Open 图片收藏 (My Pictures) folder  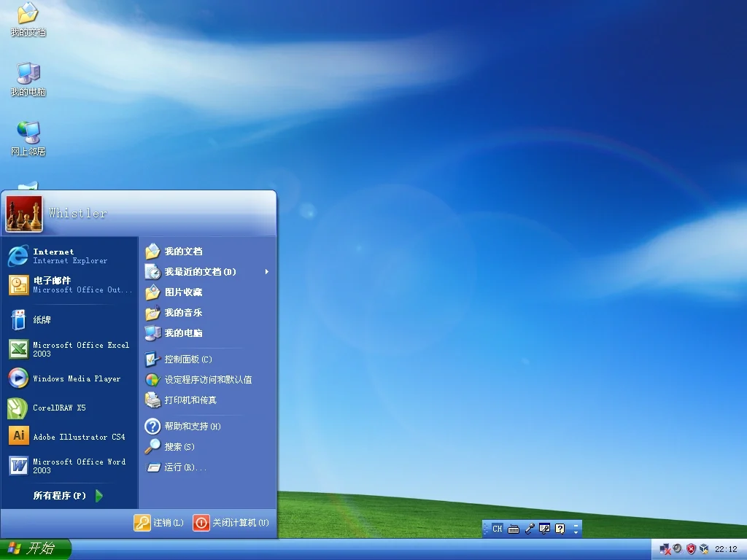(184, 292)
